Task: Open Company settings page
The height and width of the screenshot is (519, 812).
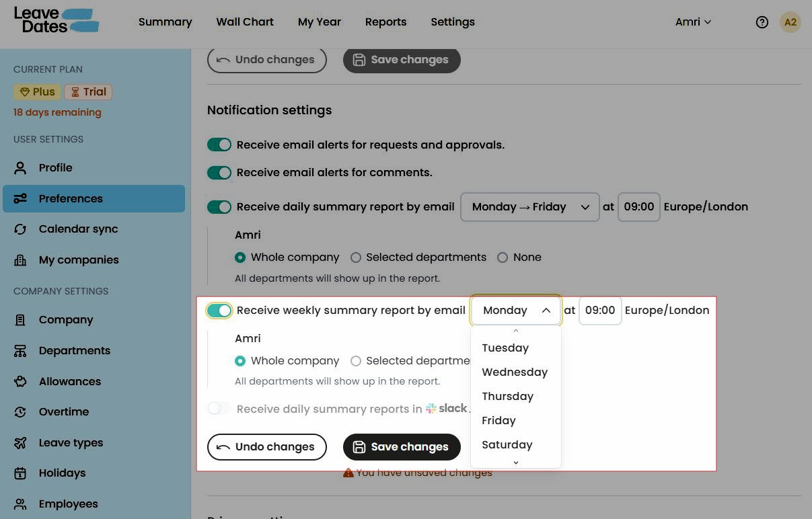Action: tap(94, 320)
